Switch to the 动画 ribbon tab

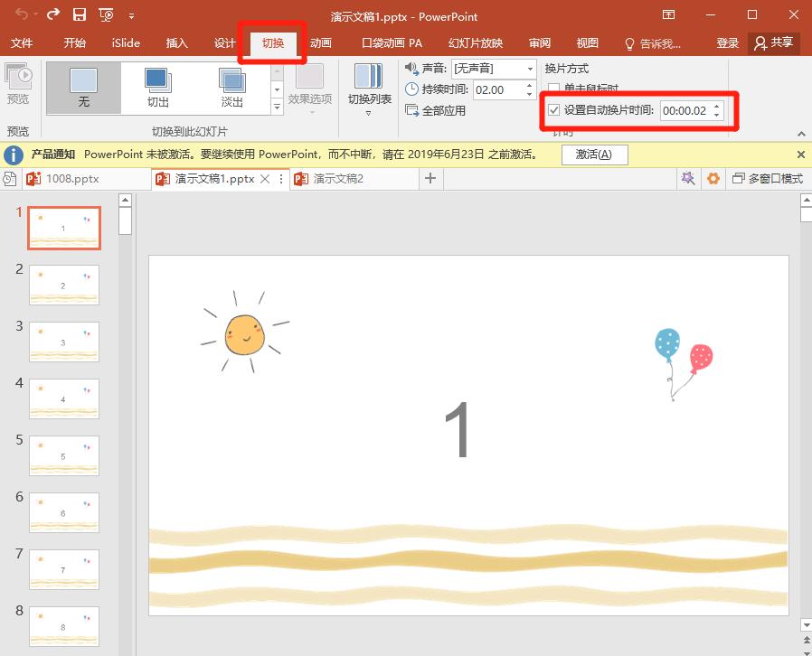tap(320, 43)
